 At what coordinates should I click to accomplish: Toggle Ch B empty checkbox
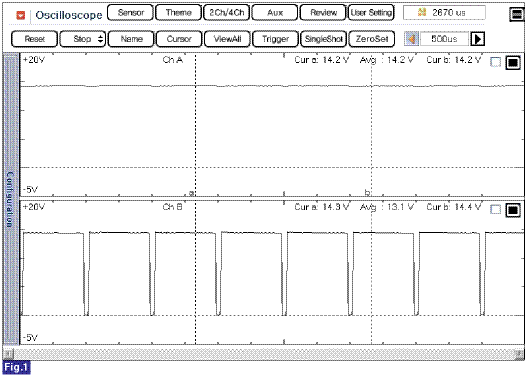[495, 210]
